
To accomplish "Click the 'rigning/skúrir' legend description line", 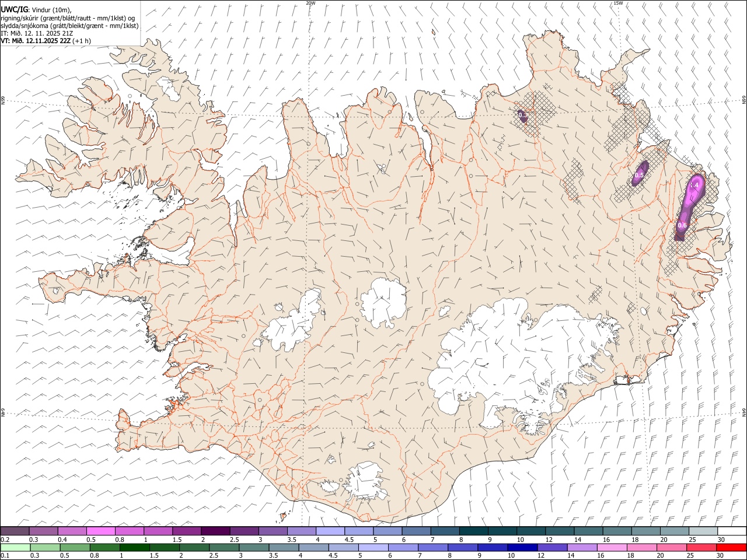I will pos(68,17).
